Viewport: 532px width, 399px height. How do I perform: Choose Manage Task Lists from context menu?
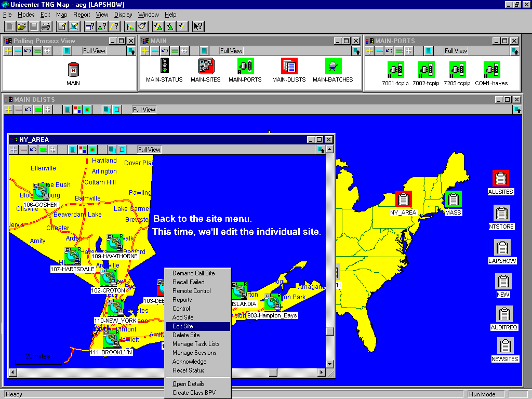coord(198,344)
